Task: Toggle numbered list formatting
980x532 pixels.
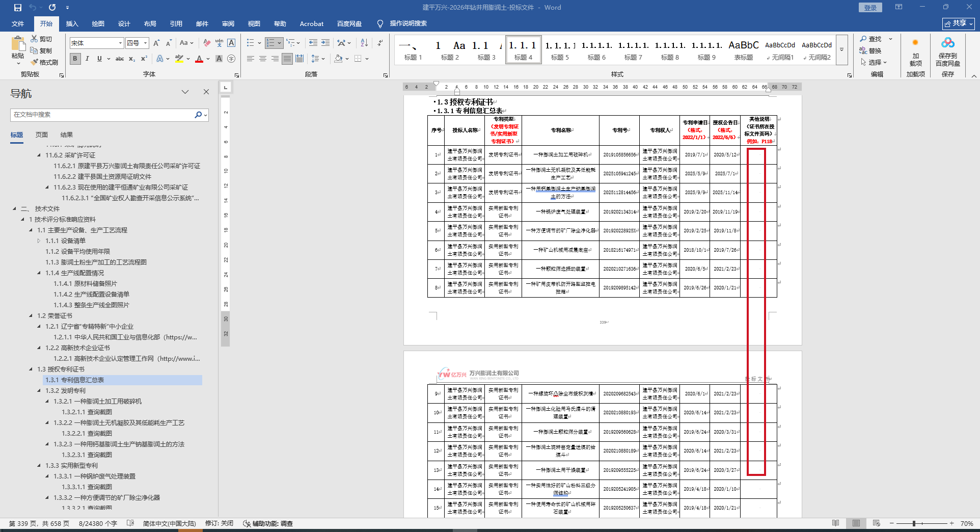Action: (270, 43)
